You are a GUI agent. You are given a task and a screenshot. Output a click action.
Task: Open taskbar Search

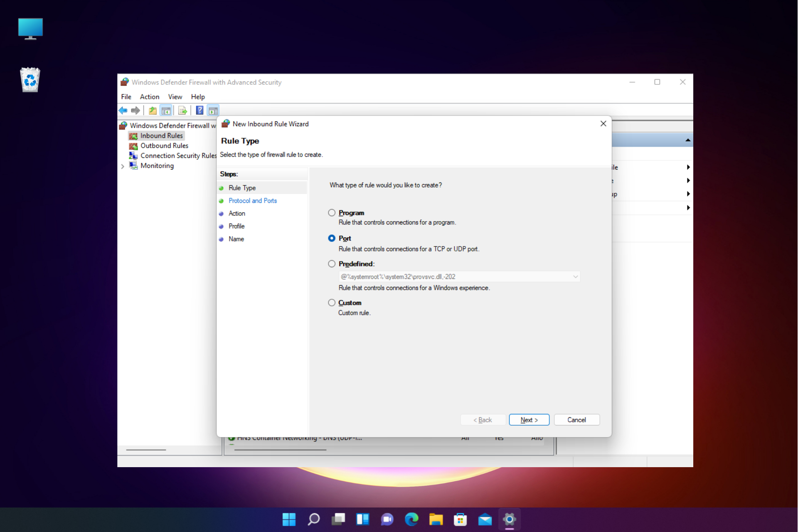pyautogui.click(x=313, y=519)
